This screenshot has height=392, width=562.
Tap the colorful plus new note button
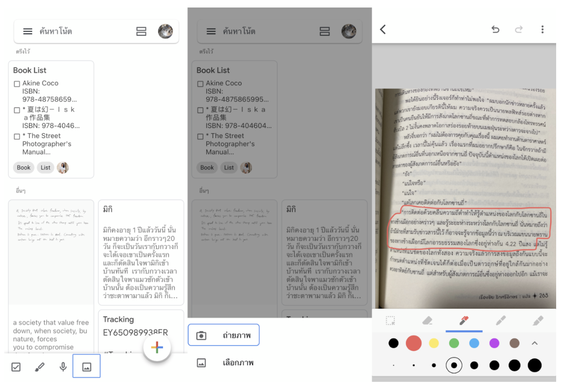click(157, 347)
